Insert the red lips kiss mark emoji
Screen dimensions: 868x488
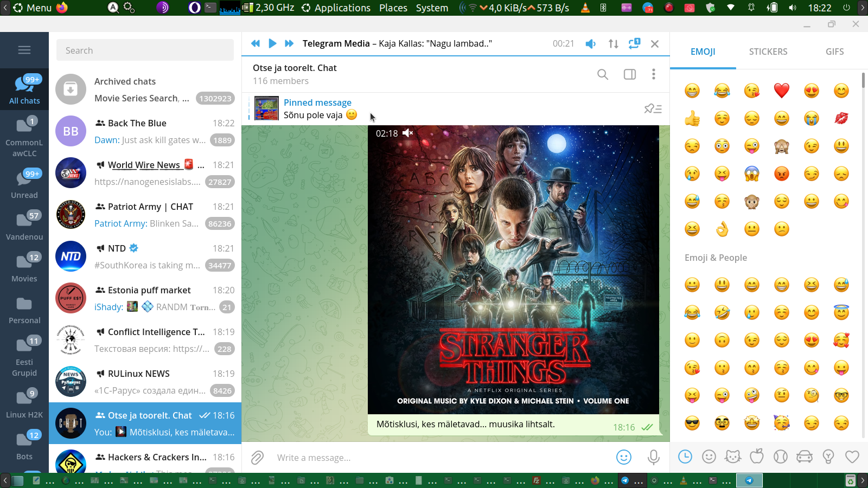[x=841, y=118]
